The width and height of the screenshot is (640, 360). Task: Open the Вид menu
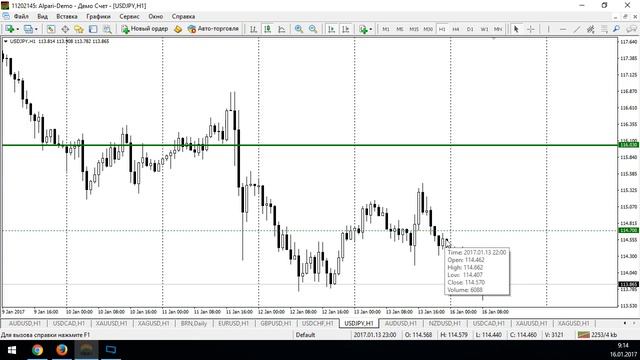(x=42, y=16)
